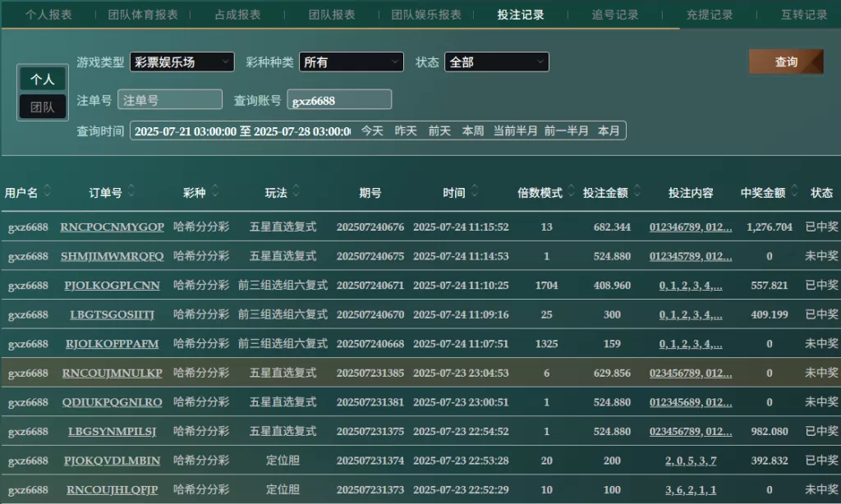View bet content for period 202507240668
Image resolution: width=841 pixels, height=504 pixels.
pyautogui.click(x=691, y=344)
